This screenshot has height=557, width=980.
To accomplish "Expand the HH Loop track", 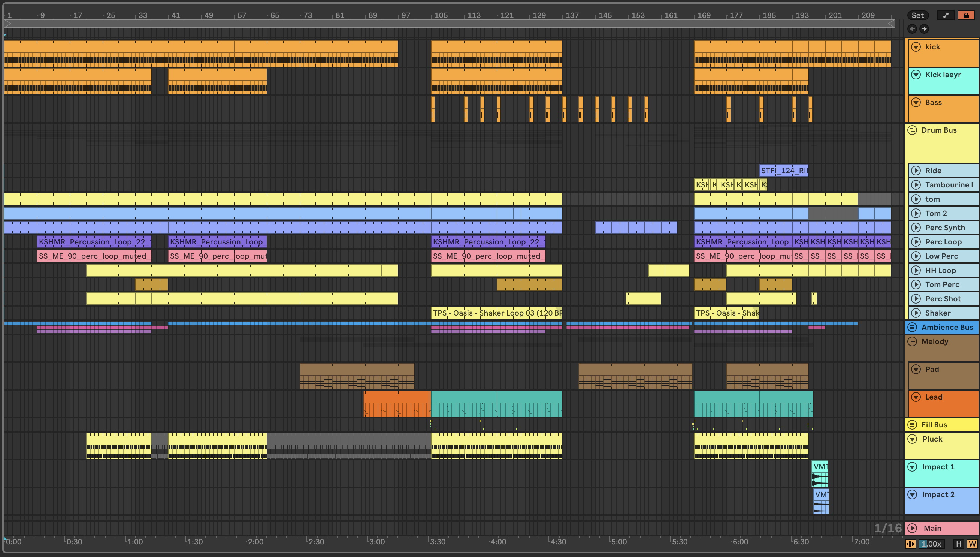I will pos(916,270).
